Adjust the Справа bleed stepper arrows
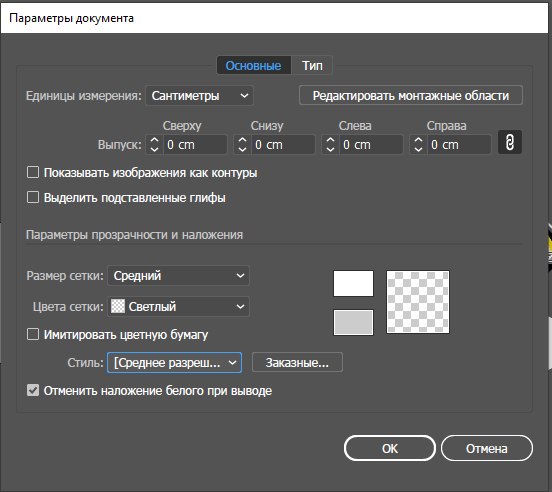 418,145
